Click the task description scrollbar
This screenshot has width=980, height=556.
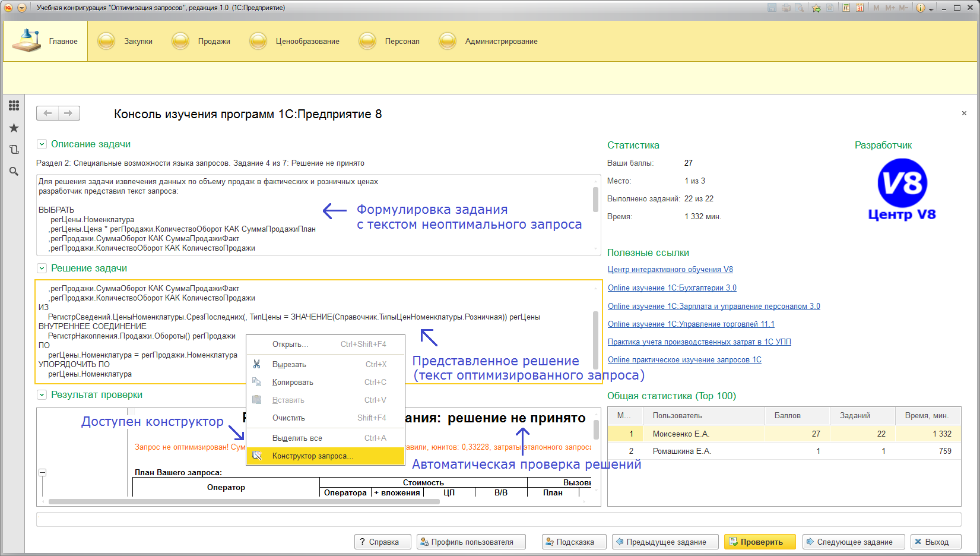(x=595, y=200)
